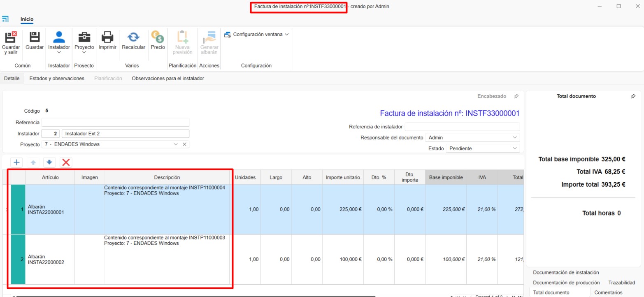The height and width of the screenshot is (297, 644).
Task: Open Configuración ventana menu
Action: pos(257,35)
